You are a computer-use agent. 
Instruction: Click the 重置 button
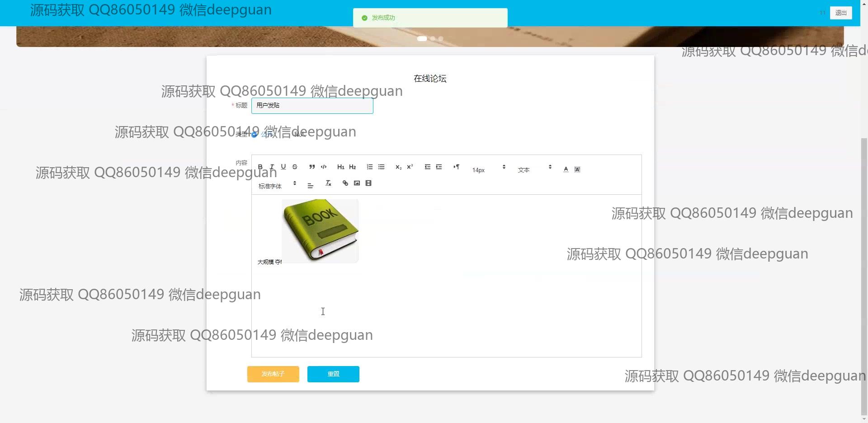pos(333,374)
